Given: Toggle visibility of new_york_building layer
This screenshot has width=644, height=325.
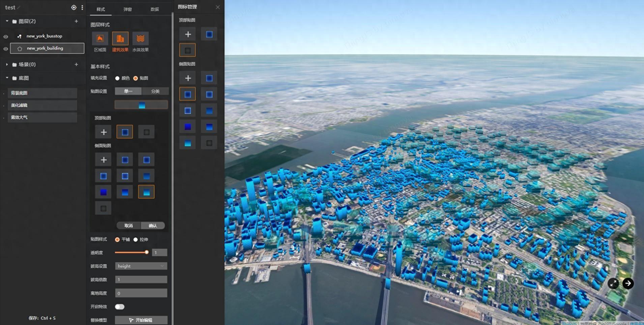Looking at the screenshot, I should click(6, 49).
